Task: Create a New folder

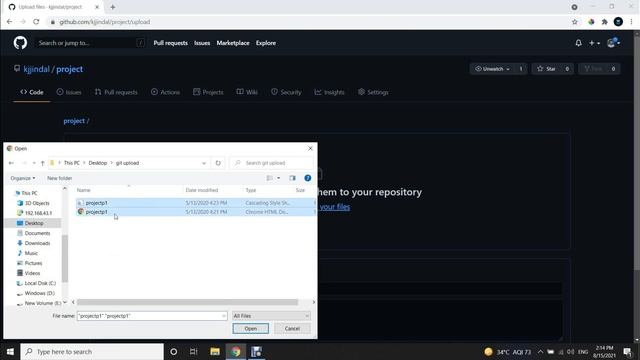Action: tap(60, 178)
